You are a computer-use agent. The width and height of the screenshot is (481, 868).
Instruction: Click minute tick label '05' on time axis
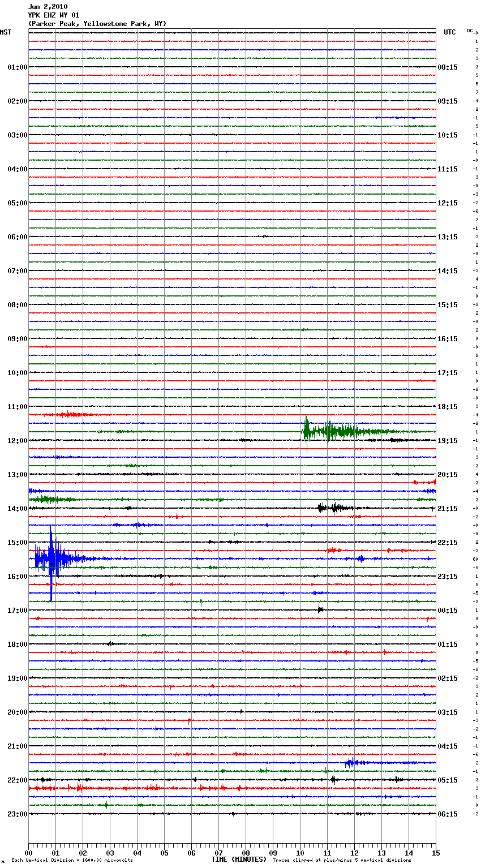pyautogui.click(x=164, y=853)
